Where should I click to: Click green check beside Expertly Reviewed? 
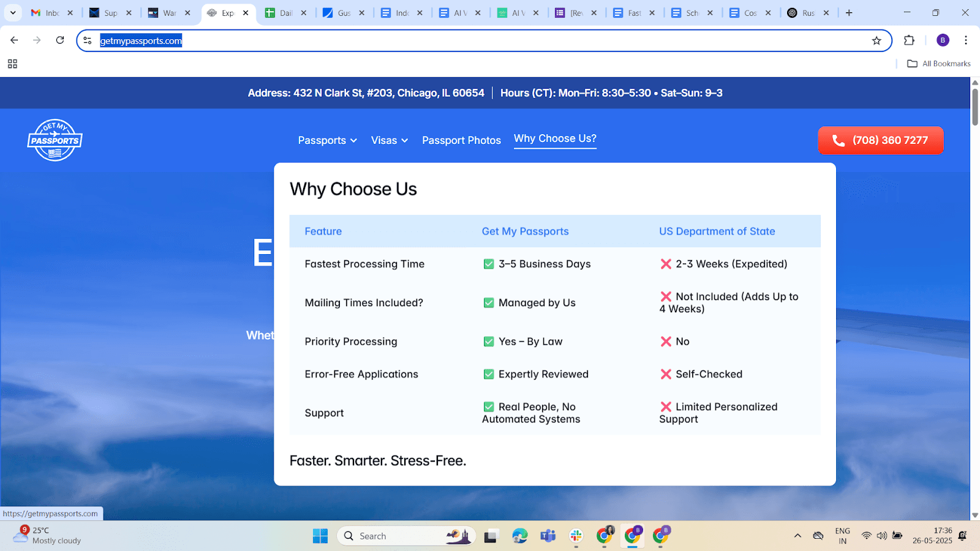point(489,374)
